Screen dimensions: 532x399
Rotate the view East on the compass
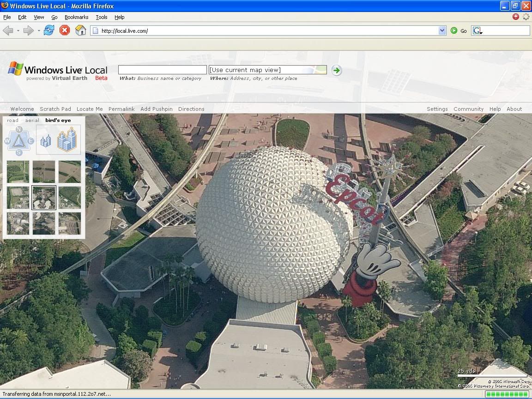tap(30, 141)
